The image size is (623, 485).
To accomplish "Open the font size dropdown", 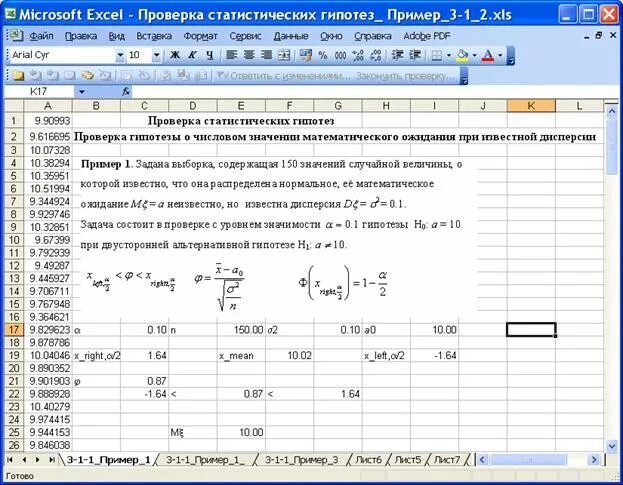I will point(157,55).
